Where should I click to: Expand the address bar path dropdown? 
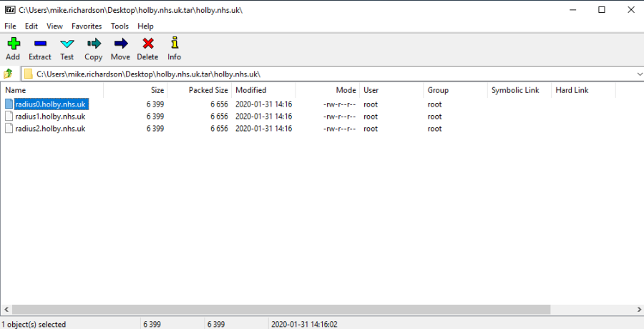(638, 74)
